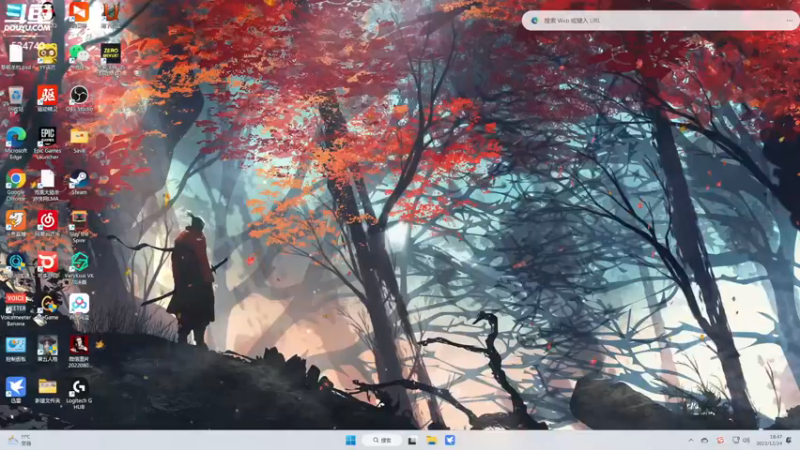Open the Windows Start menu
This screenshot has height=450, width=800.
(351, 440)
